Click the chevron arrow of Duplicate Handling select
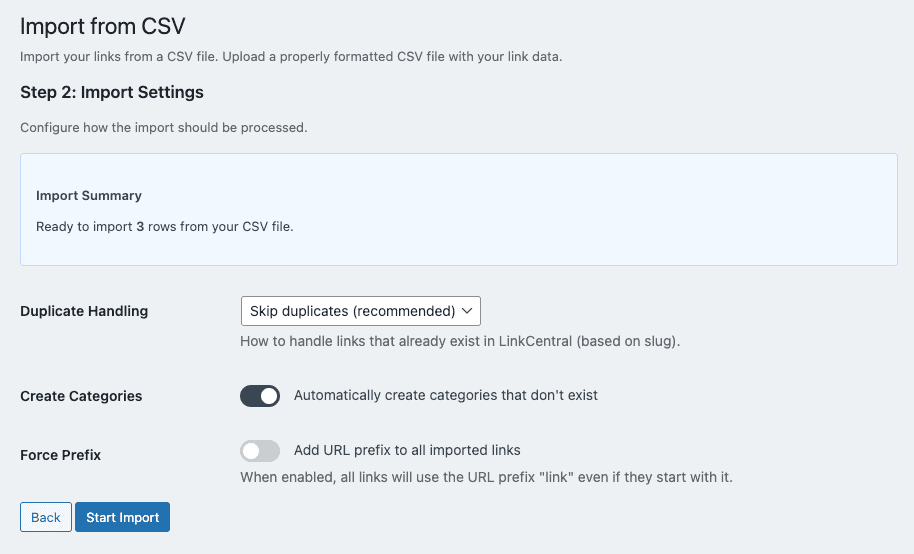Image resolution: width=914 pixels, height=554 pixels. click(467, 311)
